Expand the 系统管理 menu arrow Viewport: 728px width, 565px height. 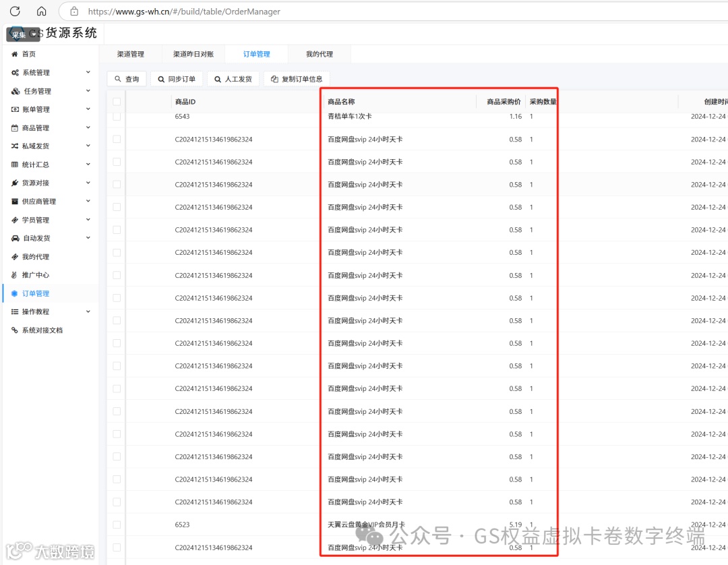point(88,72)
